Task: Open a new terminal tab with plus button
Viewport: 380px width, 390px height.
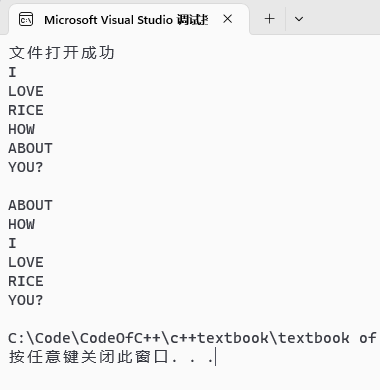Action: tap(270, 19)
